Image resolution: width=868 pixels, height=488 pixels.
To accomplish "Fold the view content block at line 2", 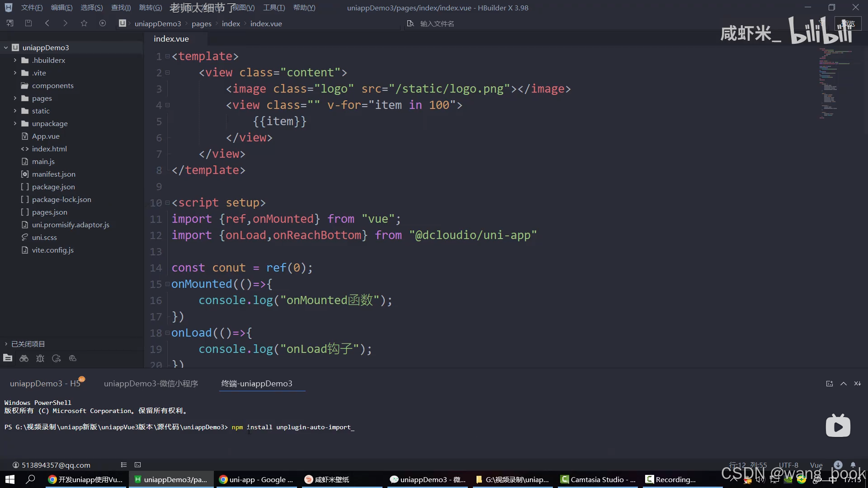I will [168, 73].
